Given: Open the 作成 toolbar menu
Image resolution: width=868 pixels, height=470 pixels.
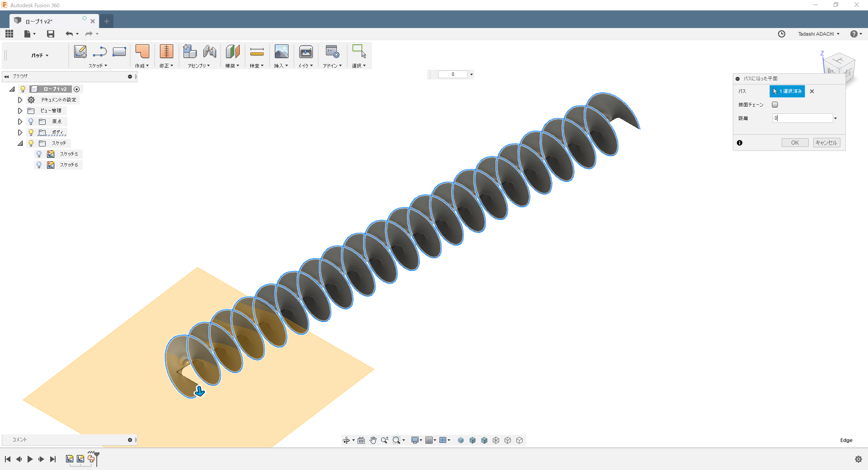Looking at the screenshot, I should (x=142, y=66).
